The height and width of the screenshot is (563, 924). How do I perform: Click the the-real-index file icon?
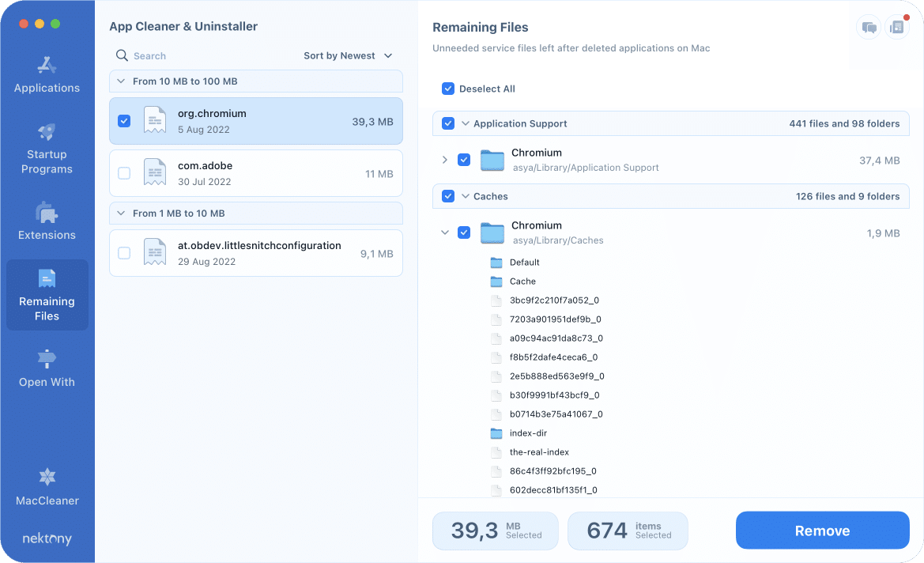point(496,452)
